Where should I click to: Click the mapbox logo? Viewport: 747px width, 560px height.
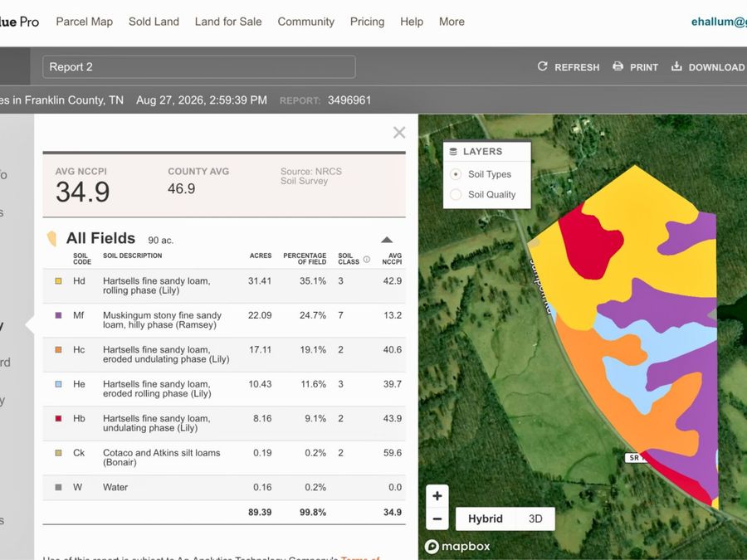(x=457, y=546)
